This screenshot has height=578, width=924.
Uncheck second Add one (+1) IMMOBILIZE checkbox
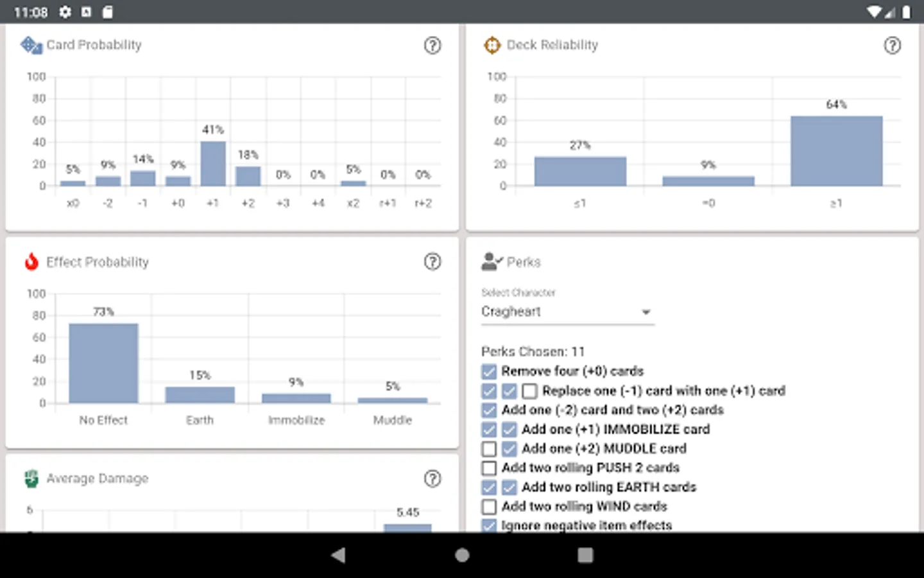(x=509, y=429)
